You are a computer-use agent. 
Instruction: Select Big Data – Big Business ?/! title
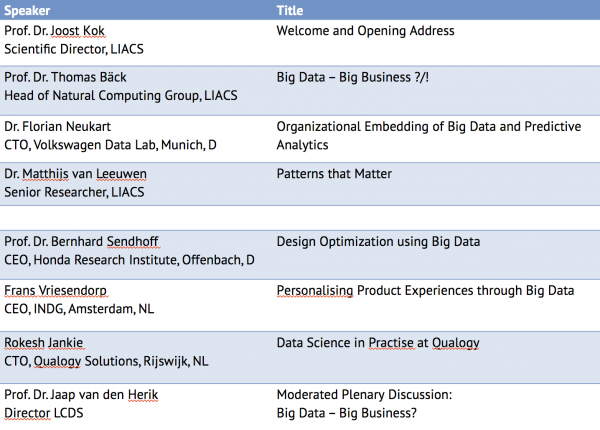(x=352, y=77)
